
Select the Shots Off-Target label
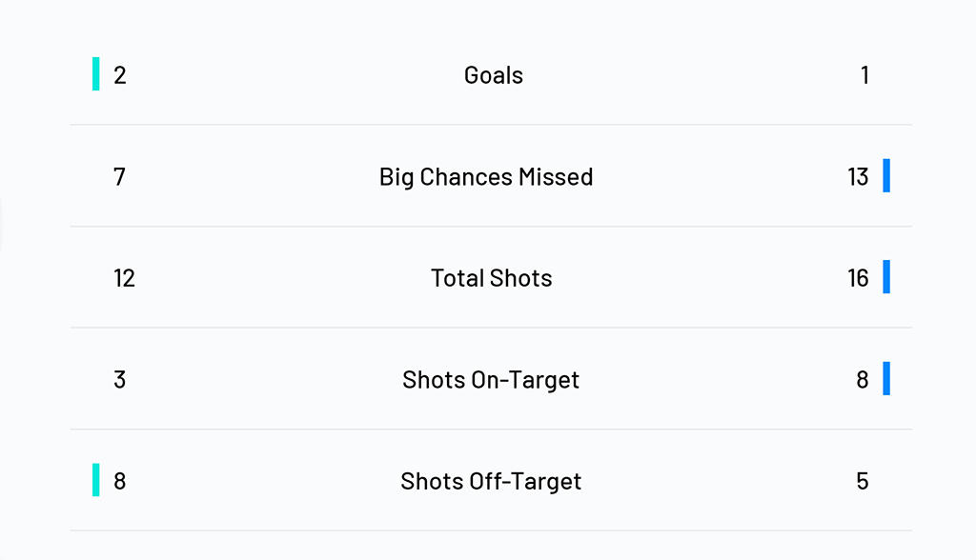(491, 482)
